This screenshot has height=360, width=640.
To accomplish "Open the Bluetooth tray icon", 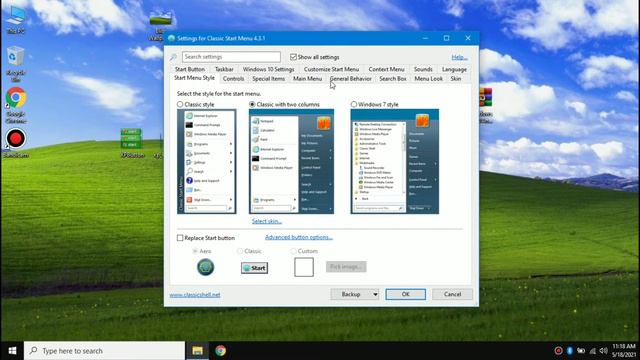I will click(x=570, y=351).
